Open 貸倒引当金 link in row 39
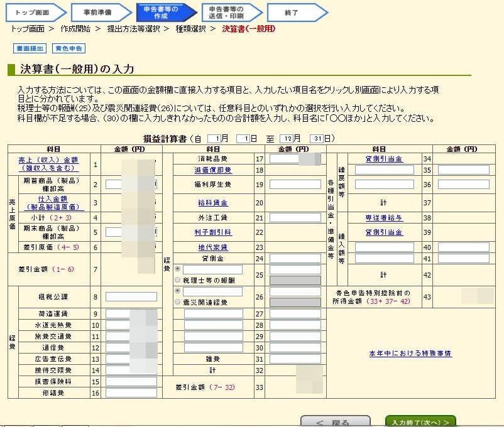Image resolution: width=504 pixels, height=427 pixels. click(x=384, y=232)
